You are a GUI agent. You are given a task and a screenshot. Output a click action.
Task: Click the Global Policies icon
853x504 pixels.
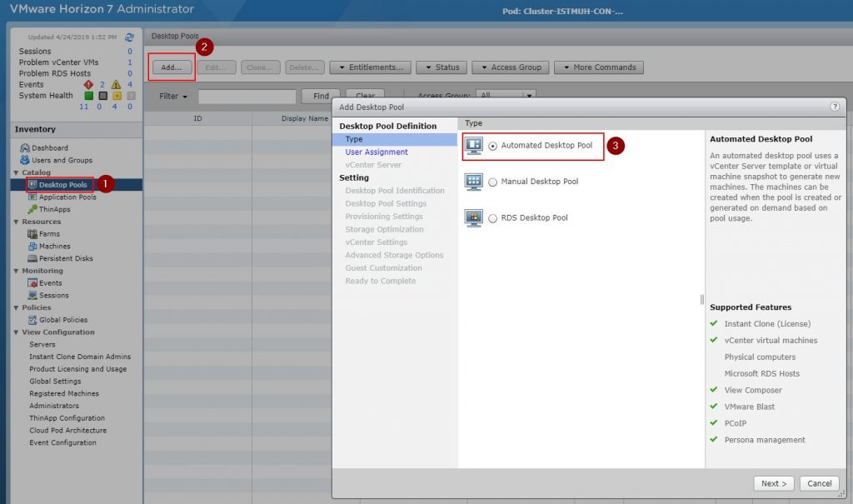(x=32, y=320)
